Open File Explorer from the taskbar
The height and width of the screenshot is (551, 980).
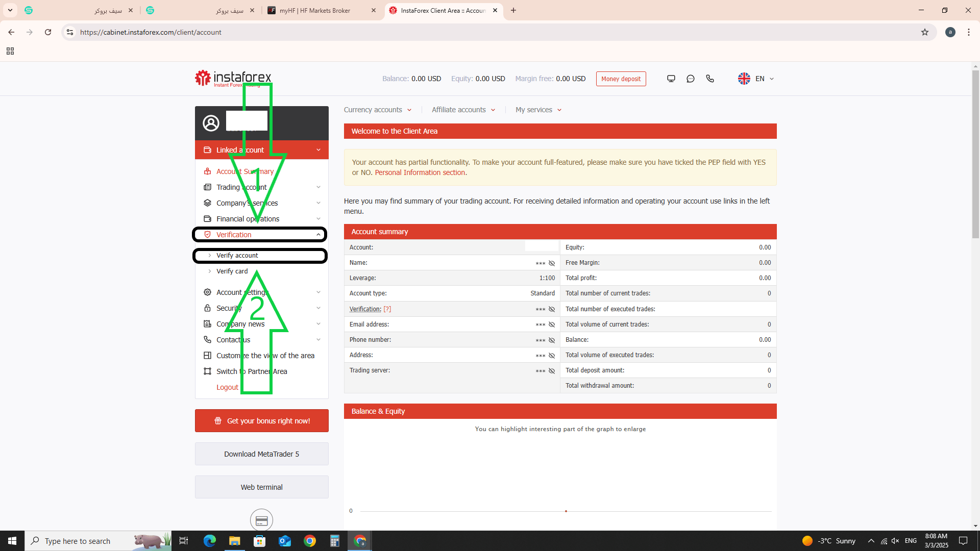click(235, 541)
